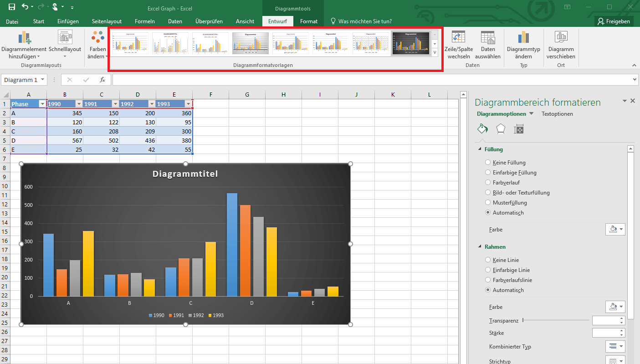Select 'Automatisch' border radio button
The height and width of the screenshot is (364, 640).
point(488,290)
